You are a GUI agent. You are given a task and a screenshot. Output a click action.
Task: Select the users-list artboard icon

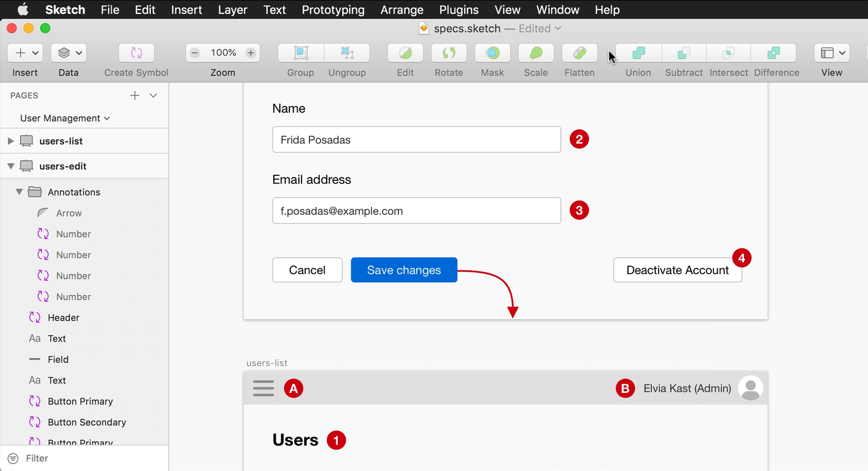(26, 141)
